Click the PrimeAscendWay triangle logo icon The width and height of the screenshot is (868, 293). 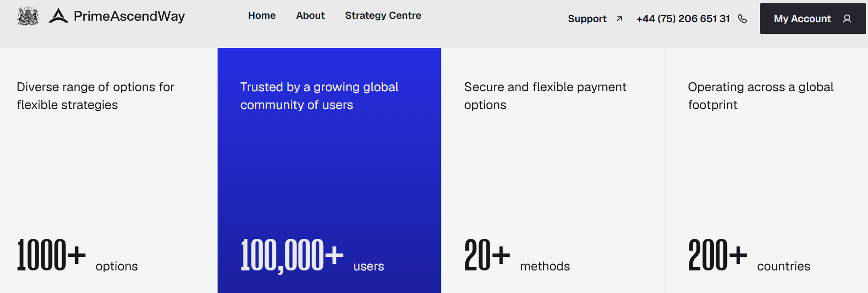click(x=58, y=16)
